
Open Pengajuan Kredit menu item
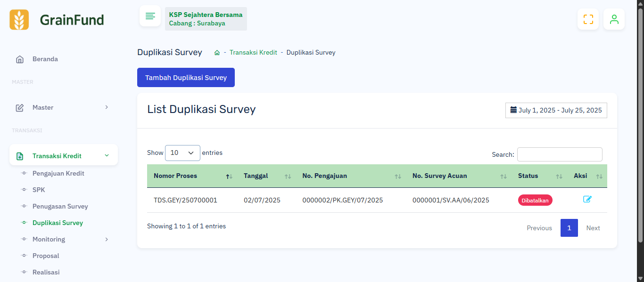pos(58,173)
